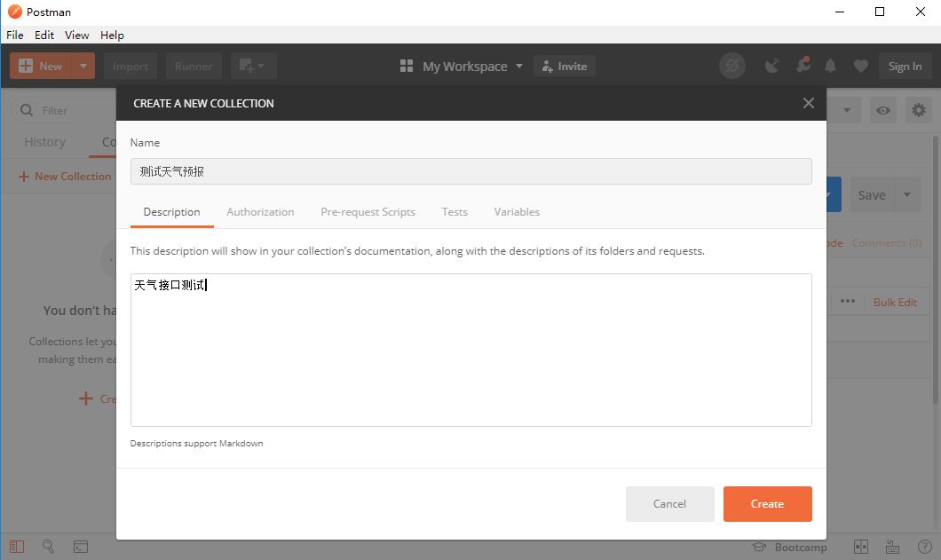Switch to the Description tab
The height and width of the screenshot is (560, 941).
coord(171,212)
